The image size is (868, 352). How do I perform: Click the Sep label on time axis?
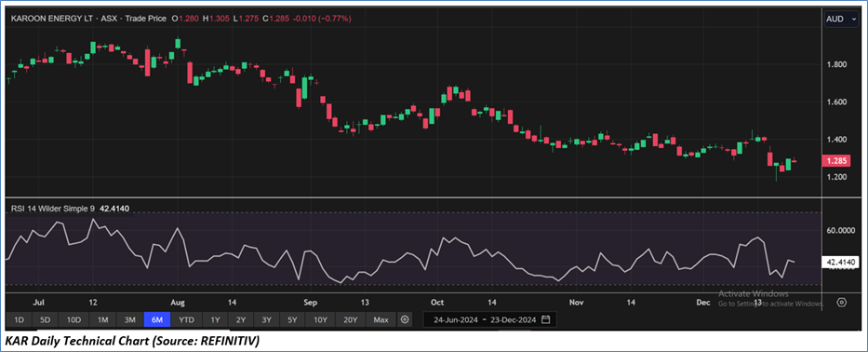pos(311,303)
